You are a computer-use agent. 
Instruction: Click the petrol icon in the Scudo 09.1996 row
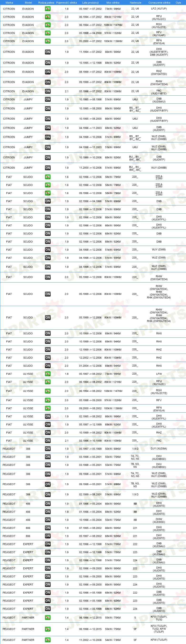click(48, 193)
